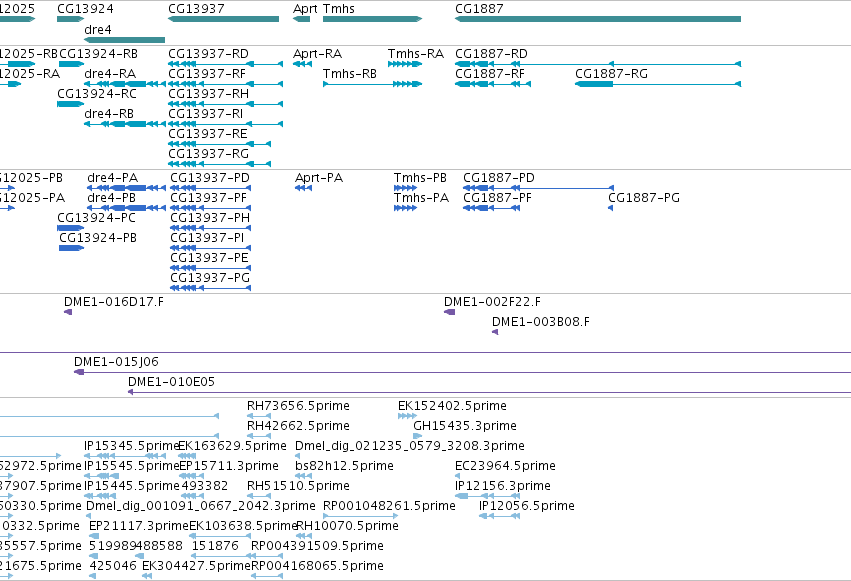Click EST EP15711.3prime
851x581 pixels.
(x=228, y=467)
